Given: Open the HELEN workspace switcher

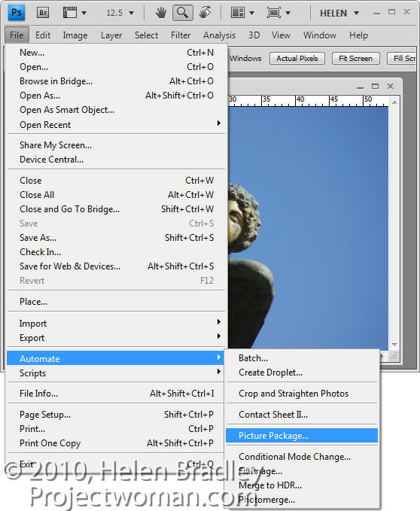Looking at the screenshot, I should tap(339, 14).
